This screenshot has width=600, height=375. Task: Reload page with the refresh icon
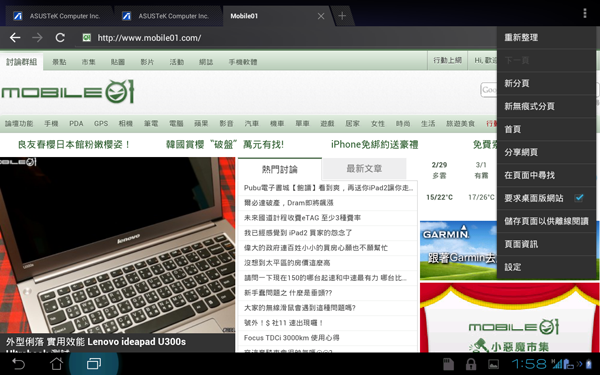[60, 38]
